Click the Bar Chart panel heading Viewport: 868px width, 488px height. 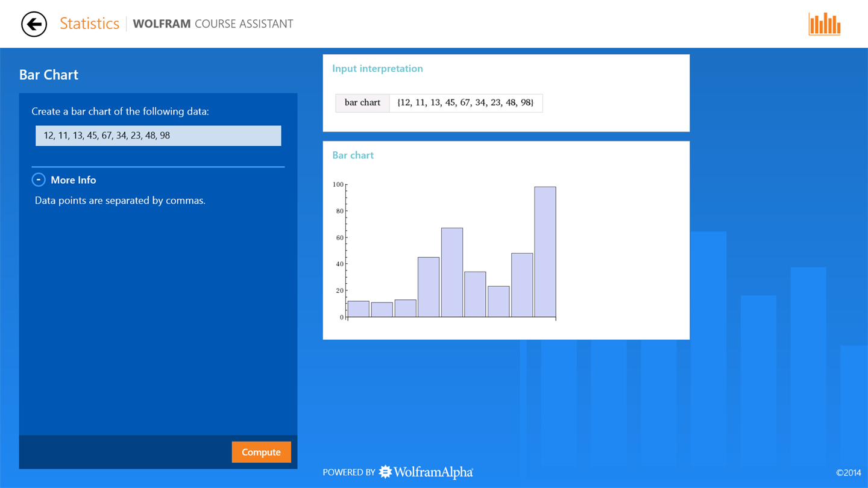click(49, 75)
